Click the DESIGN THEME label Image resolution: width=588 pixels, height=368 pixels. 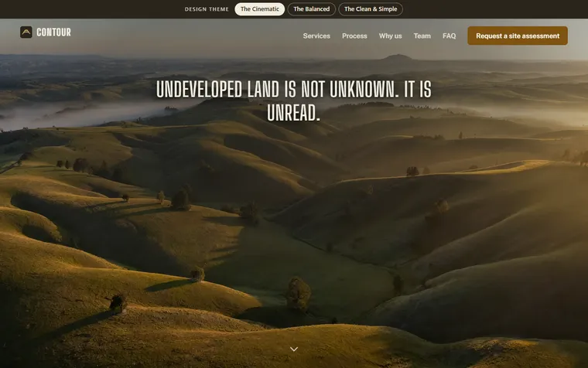coord(207,9)
